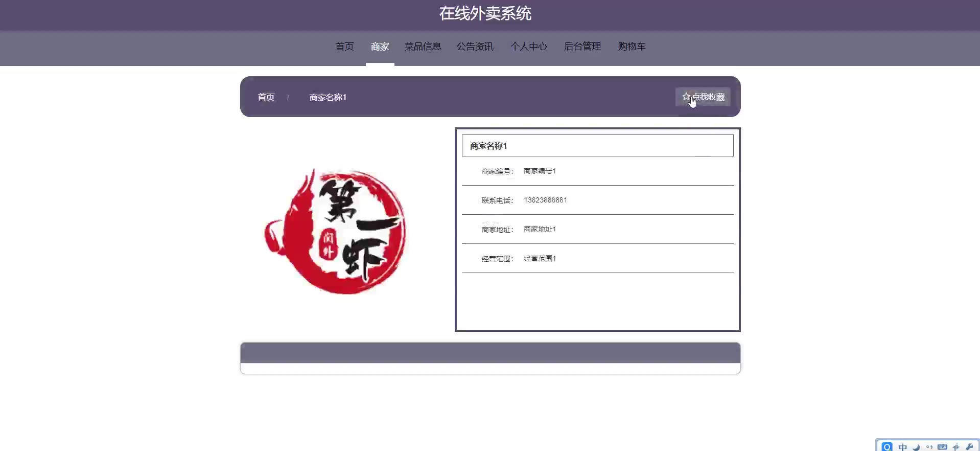This screenshot has height=451, width=980.
Task: Open 购物车 in the navigation bar
Action: pos(632,47)
